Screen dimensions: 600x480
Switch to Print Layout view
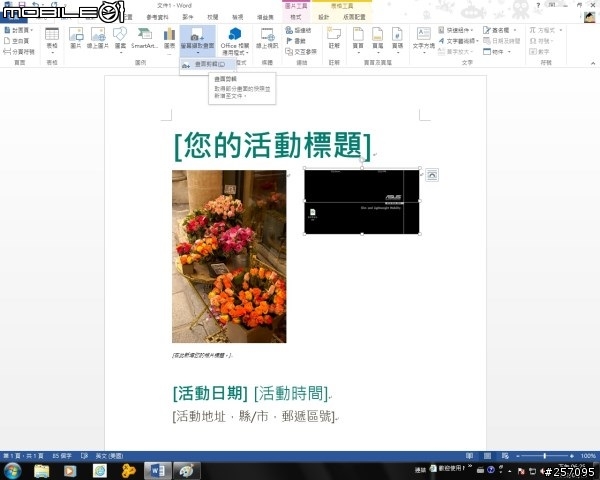[487, 456]
